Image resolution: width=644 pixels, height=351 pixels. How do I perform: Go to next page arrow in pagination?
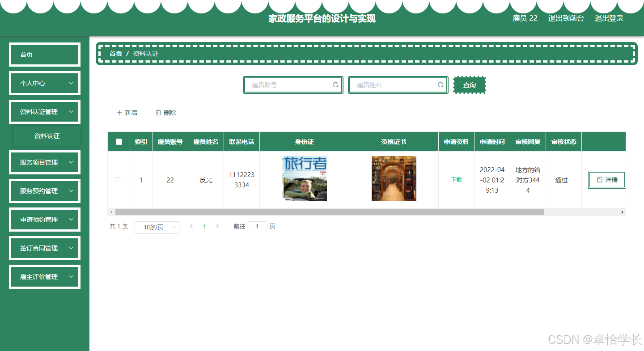217,226
